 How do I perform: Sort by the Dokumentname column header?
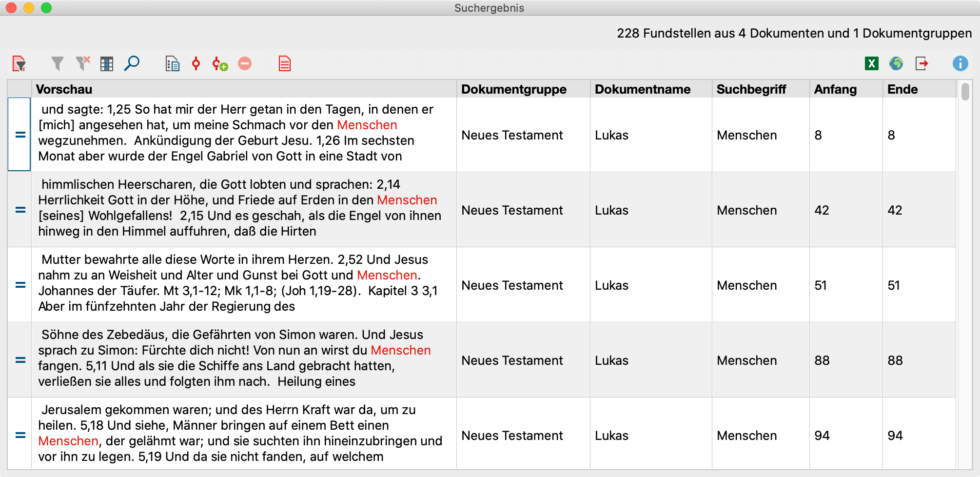(x=651, y=89)
